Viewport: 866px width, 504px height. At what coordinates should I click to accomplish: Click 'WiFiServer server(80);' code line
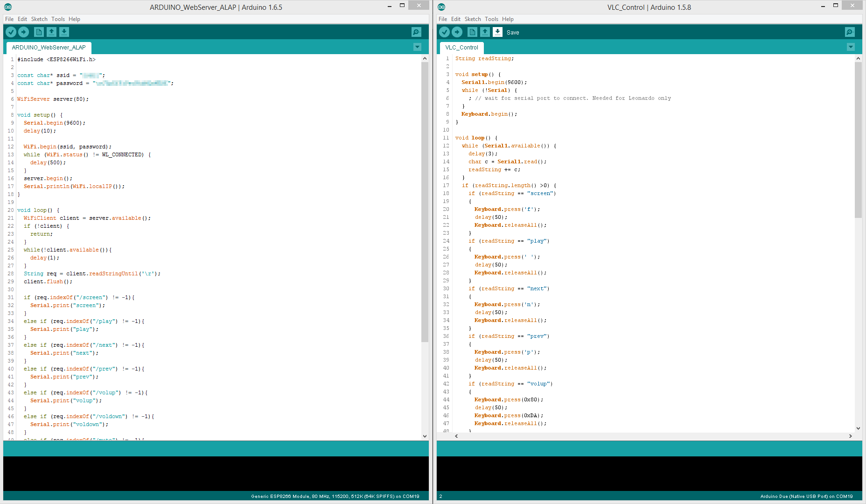(x=53, y=99)
